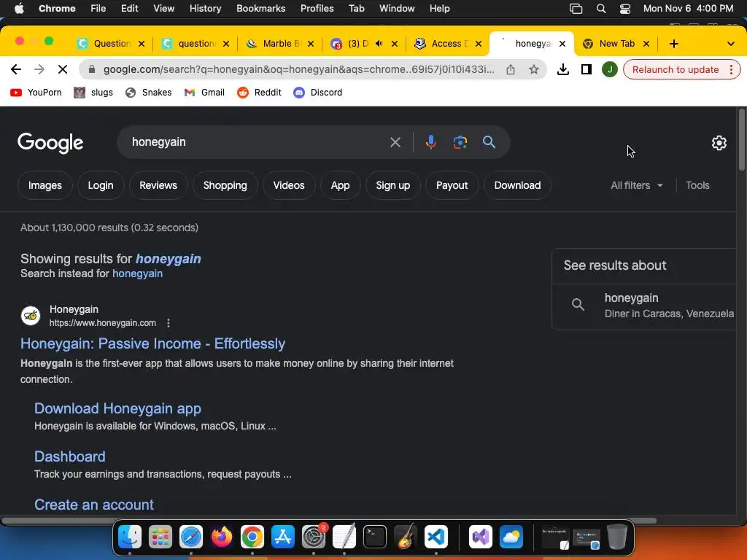Open the Chrome profile J avatar
The image size is (747, 560).
pos(609,69)
